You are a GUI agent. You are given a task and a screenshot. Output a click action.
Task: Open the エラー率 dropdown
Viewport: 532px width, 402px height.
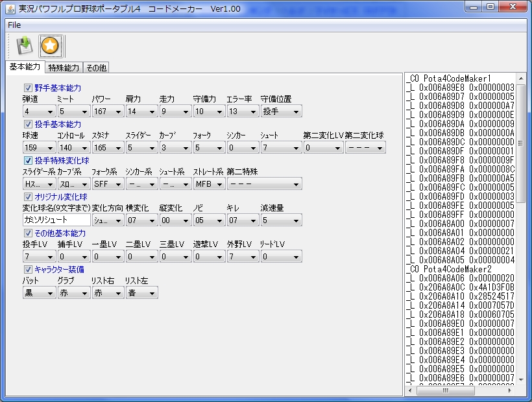(x=242, y=111)
